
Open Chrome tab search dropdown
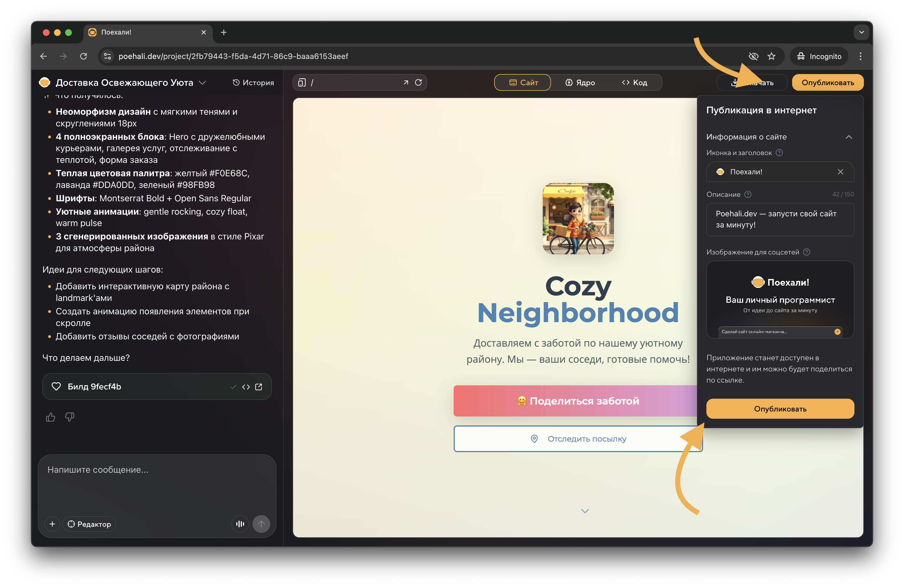click(861, 32)
